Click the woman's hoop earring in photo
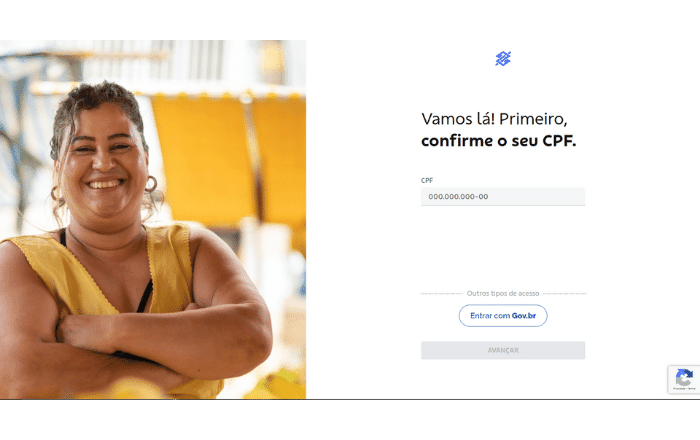The height and width of the screenshot is (440, 700). click(x=151, y=184)
